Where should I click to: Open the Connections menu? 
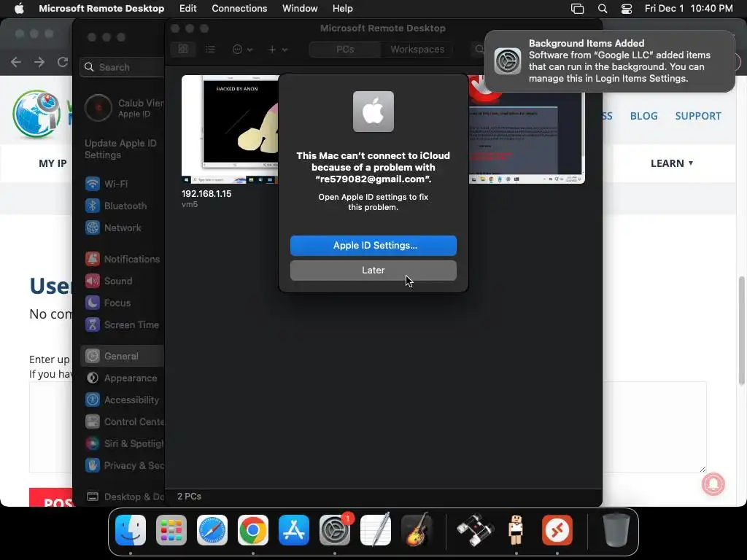coord(239,8)
